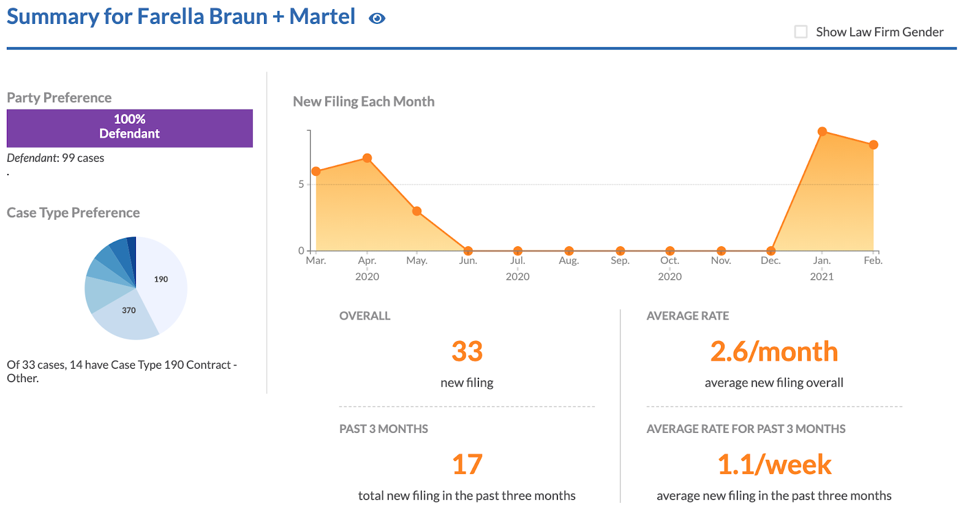Click the 'Party Preference' heading
This screenshot has width=980, height=523.
coord(59,98)
